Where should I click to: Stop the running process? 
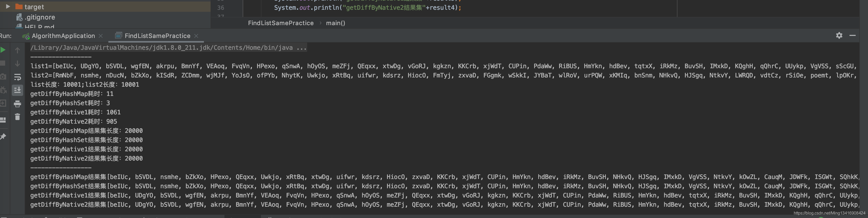[3, 63]
